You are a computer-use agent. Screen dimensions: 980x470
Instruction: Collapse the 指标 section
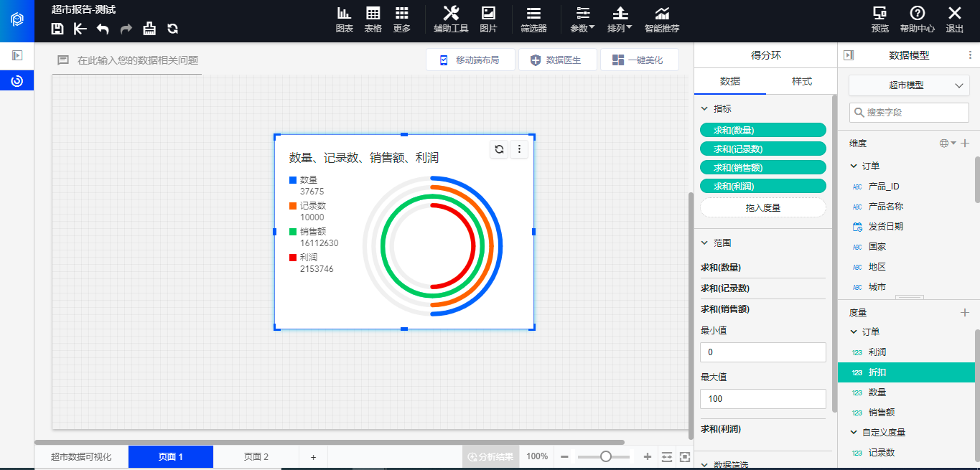pos(704,109)
